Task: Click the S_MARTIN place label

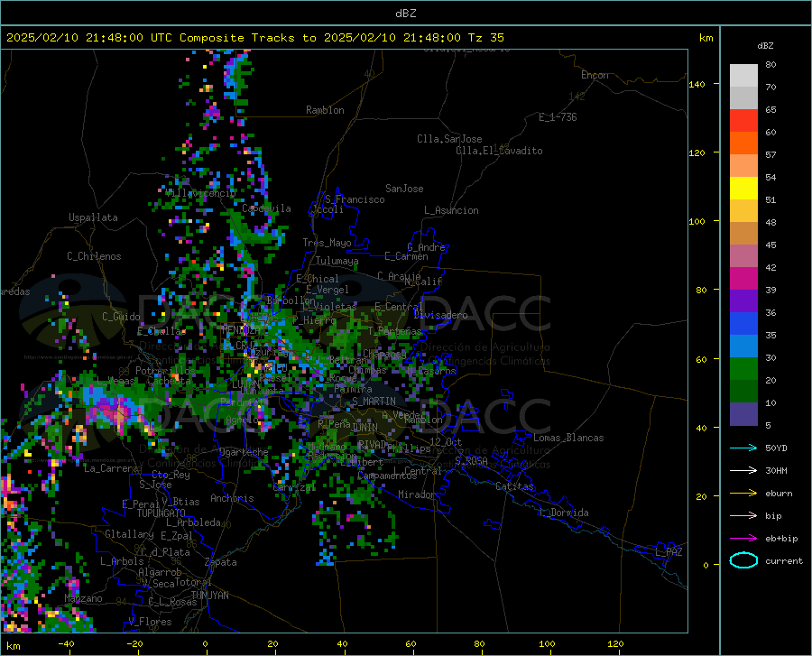Action: (x=374, y=402)
